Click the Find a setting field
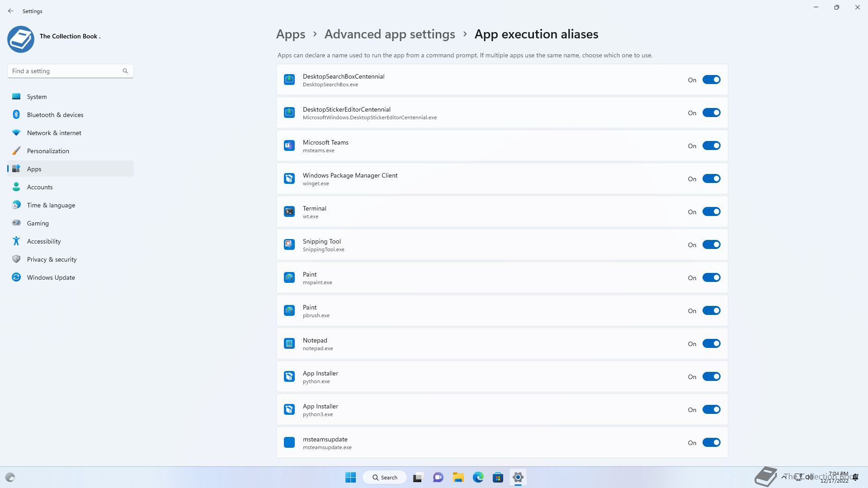Viewport: 868px width, 488px height. pyautogui.click(x=70, y=71)
